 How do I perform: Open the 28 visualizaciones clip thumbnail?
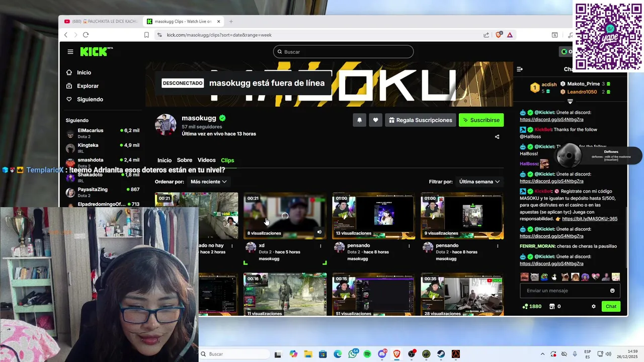point(462,295)
